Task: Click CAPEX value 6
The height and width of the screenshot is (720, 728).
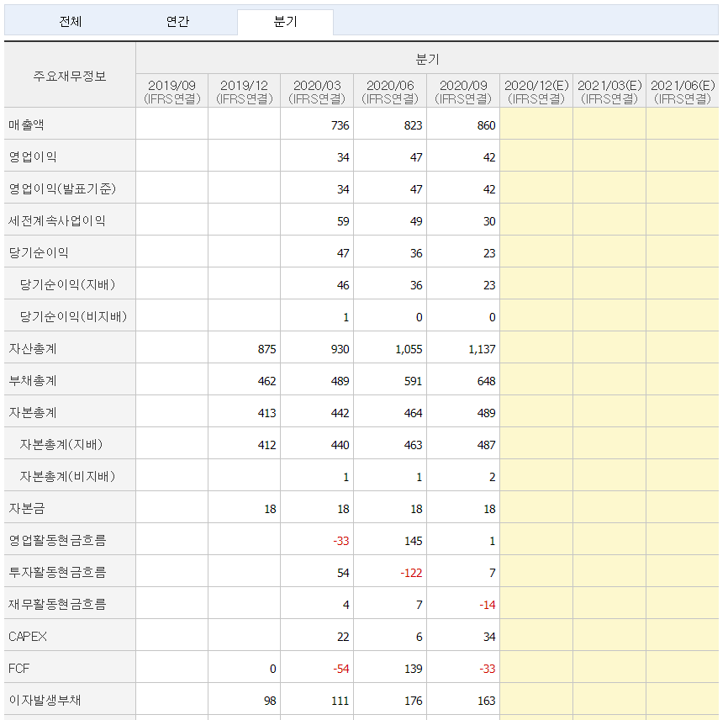Action: [419, 637]
